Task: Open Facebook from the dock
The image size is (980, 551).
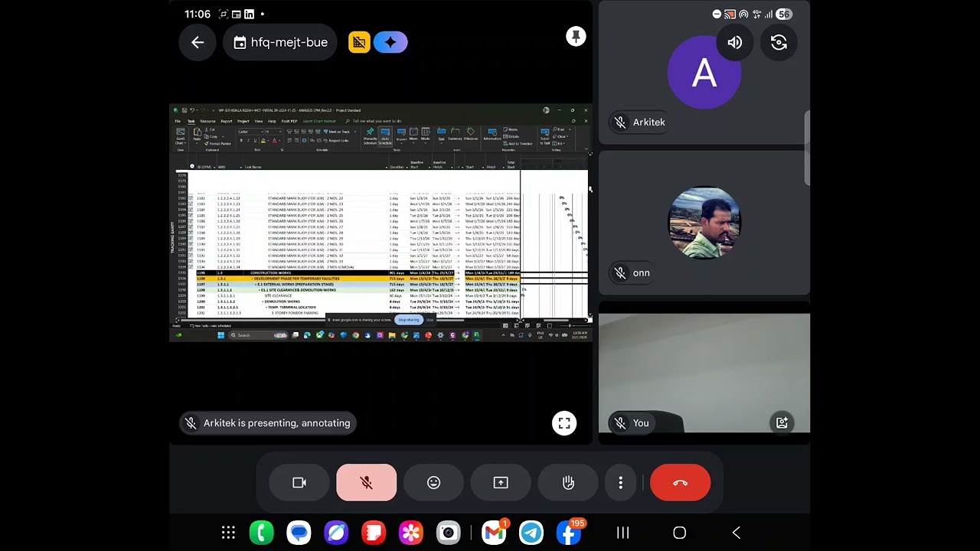Action: 569,533
